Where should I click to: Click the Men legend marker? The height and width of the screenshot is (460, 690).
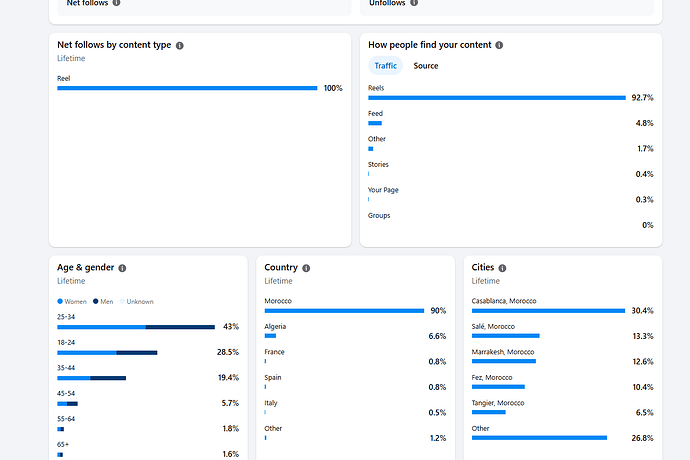click(95, 302)
